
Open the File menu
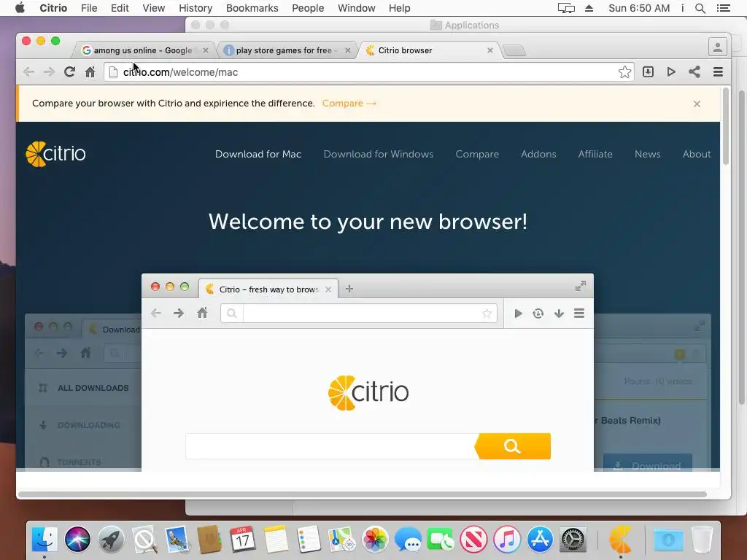88,8
